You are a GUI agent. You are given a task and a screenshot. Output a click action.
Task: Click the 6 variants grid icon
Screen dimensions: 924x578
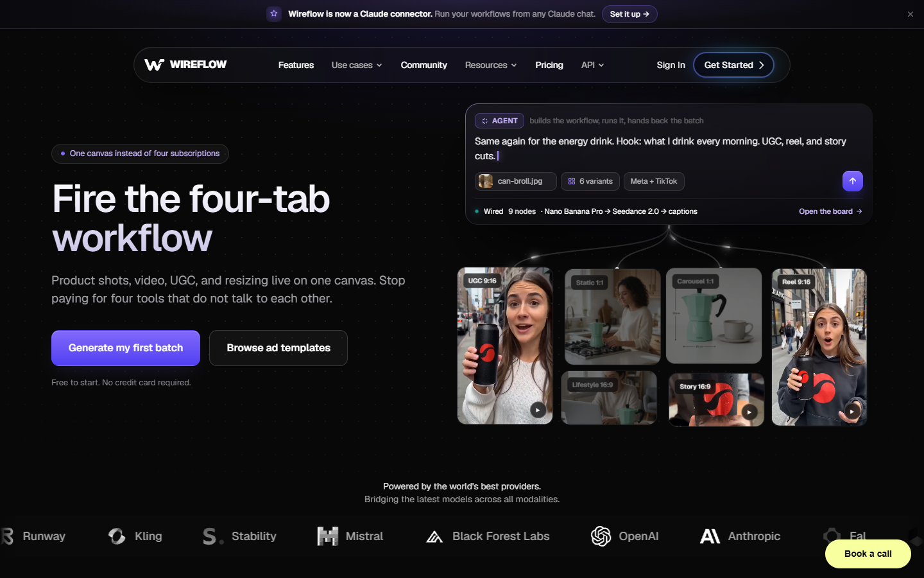pyautogui.click(x=571, y=181)
